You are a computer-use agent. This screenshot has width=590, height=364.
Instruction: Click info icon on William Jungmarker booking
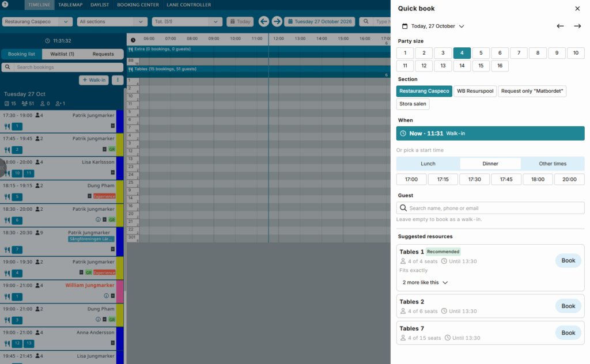point(106,296)
